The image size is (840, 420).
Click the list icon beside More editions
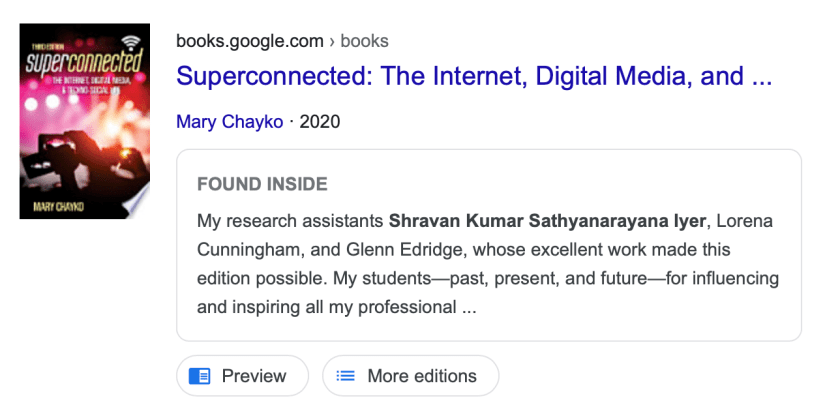pos(346,376)
